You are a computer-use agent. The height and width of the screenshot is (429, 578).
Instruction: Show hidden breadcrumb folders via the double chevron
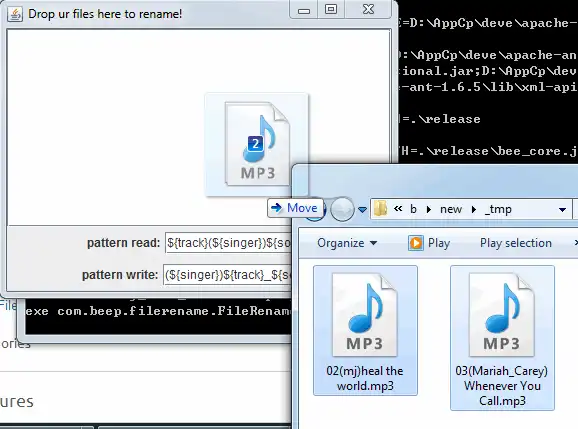coord(398,209)
